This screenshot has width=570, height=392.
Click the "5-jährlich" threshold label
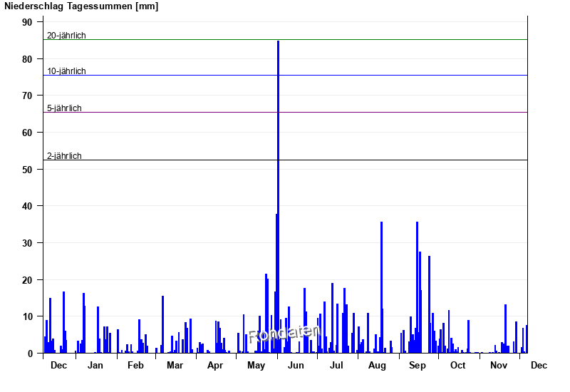pos(64,108)
